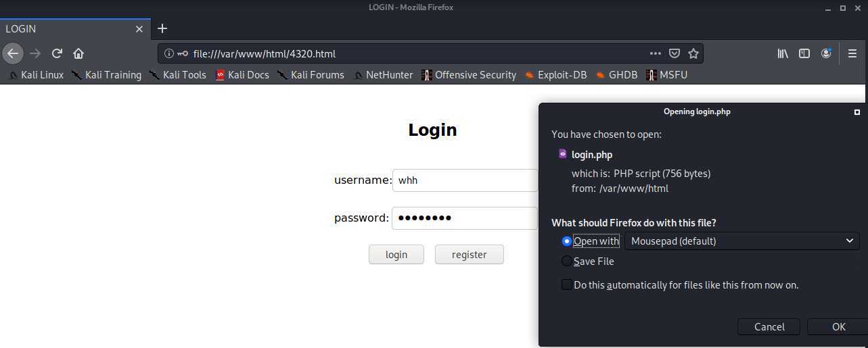The height and width of the screenshot is (348, 868).
Task: Open Firefox account menu
Action: 826,53
